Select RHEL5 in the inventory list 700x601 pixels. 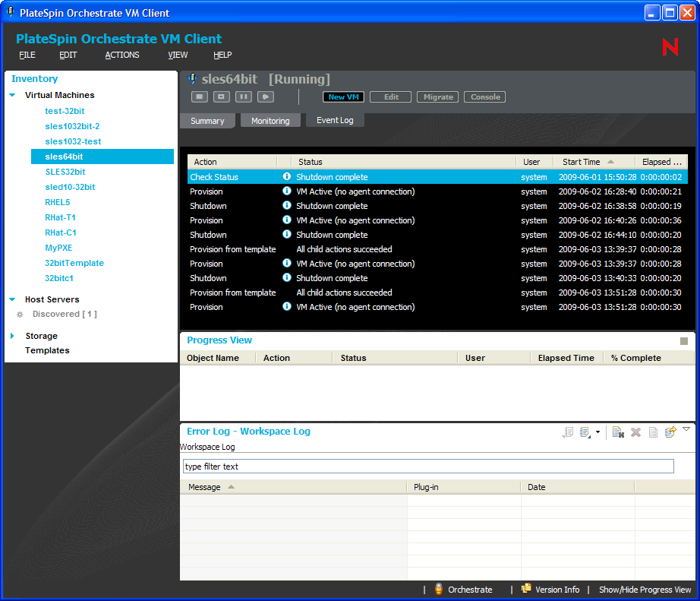(x=58, y=202)
